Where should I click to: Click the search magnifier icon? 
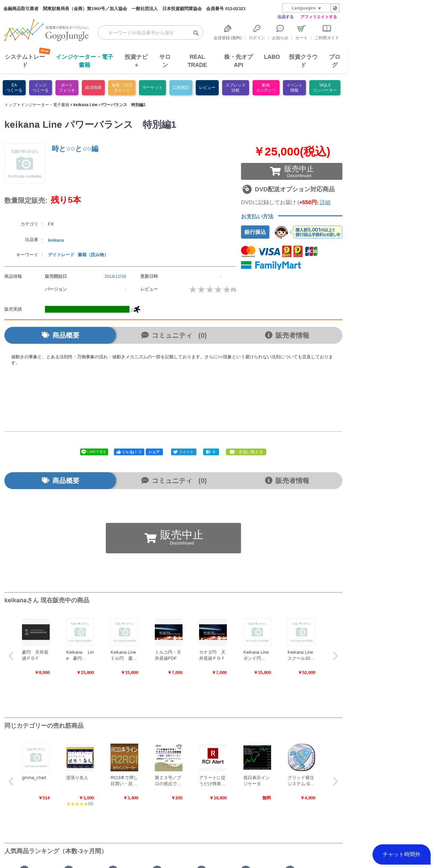click(x=196, y=33)
